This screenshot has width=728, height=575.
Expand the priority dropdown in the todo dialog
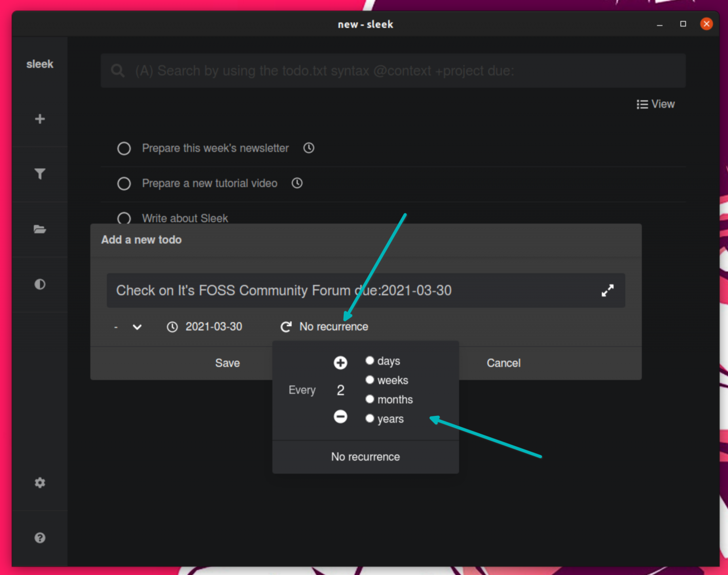[128, 326]
